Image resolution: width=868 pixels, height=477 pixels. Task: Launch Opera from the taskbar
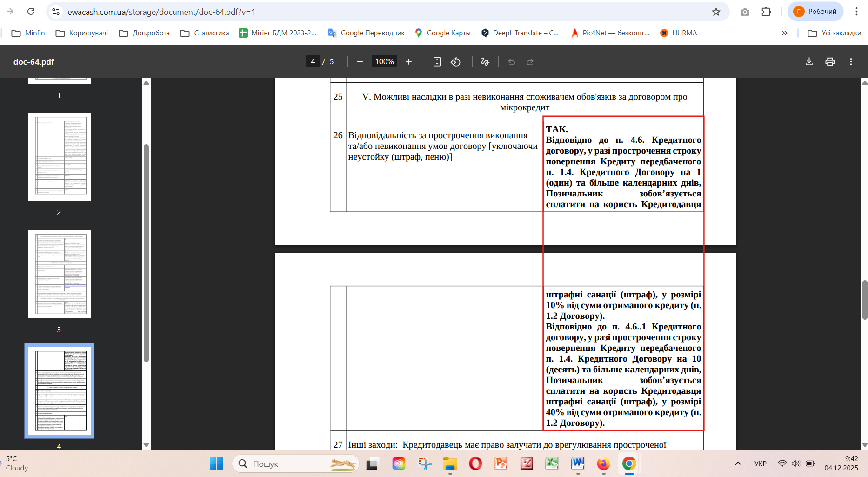click(475, 464)
